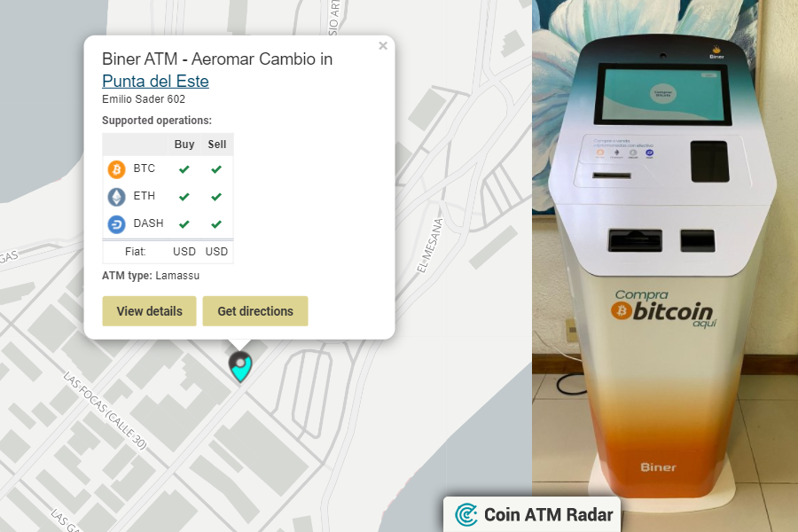
Task: Click the ETH Buy checkmark
Action: 184,197
